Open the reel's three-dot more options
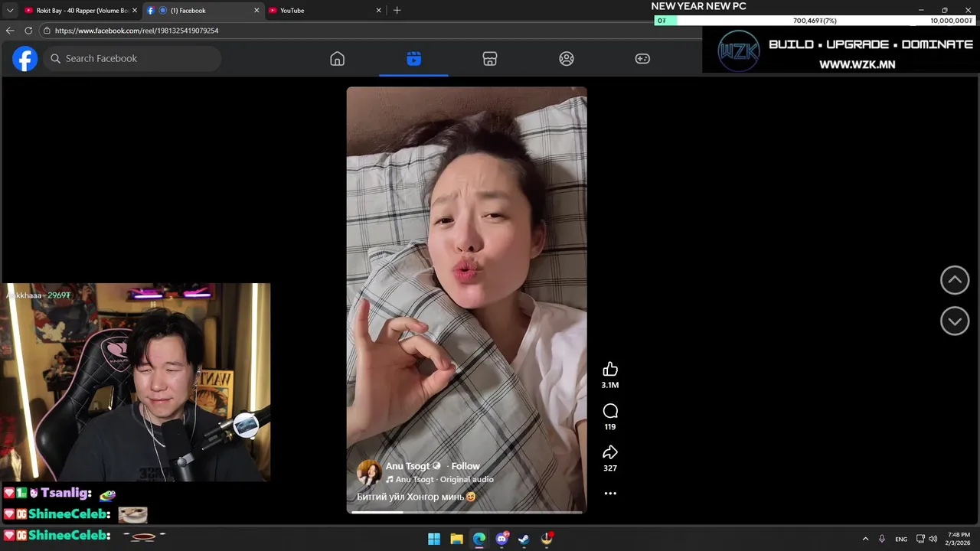Screen dimensions: 980x551 point(610,494)
